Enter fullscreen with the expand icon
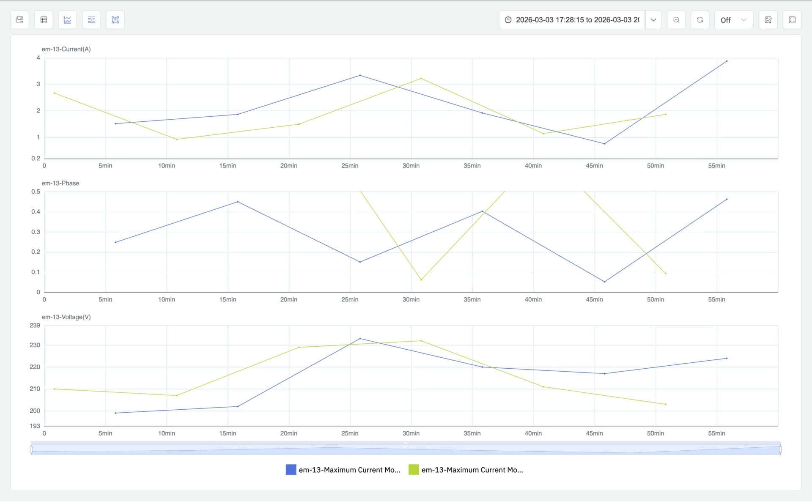 (792, 20)
